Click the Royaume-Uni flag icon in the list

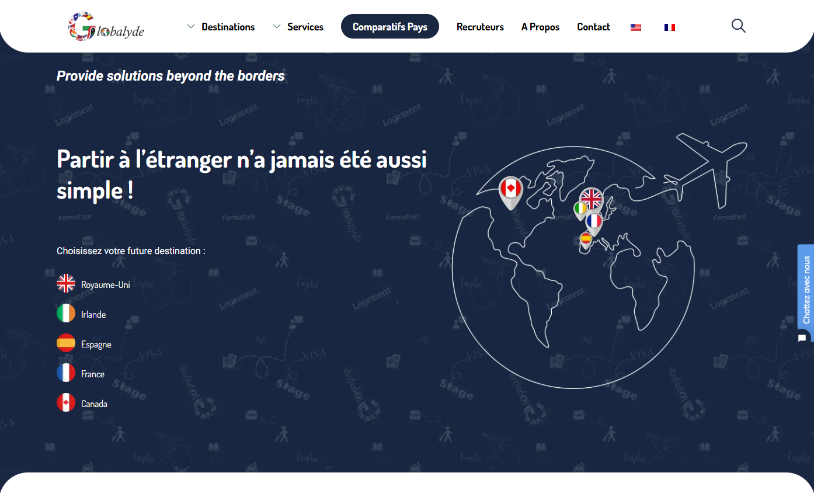(66, 284)
